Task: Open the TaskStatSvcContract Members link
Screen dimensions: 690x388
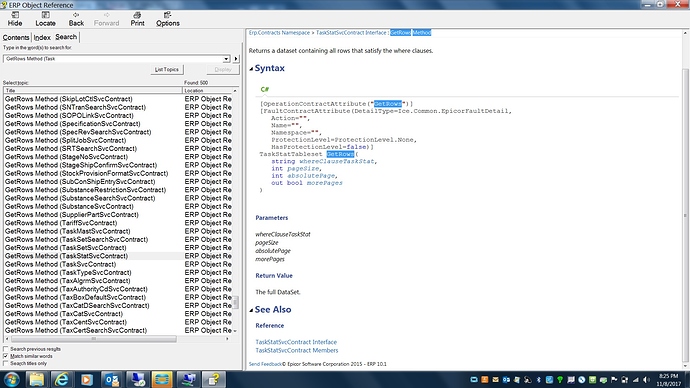Action: (297, 350)
